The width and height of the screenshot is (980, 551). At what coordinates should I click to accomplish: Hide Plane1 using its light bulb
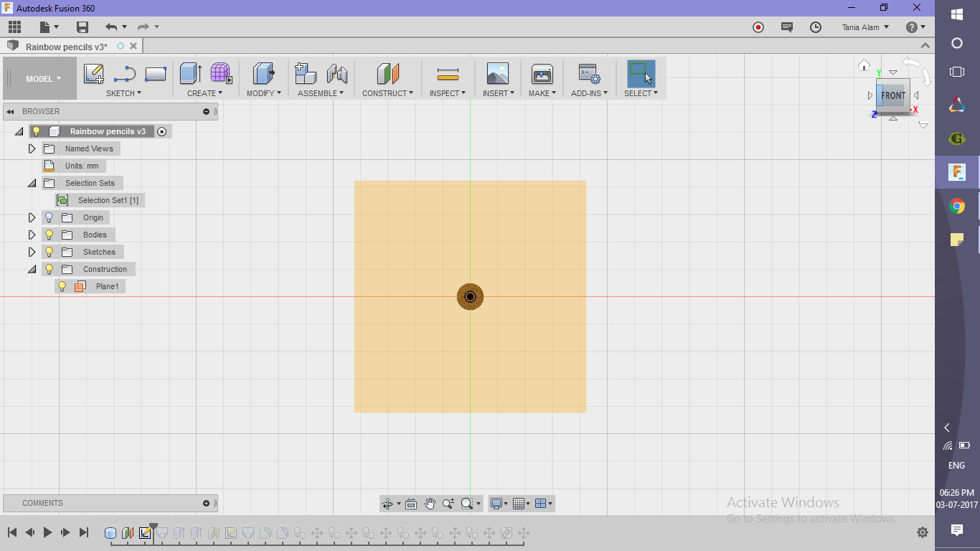[x=62, y=286]
